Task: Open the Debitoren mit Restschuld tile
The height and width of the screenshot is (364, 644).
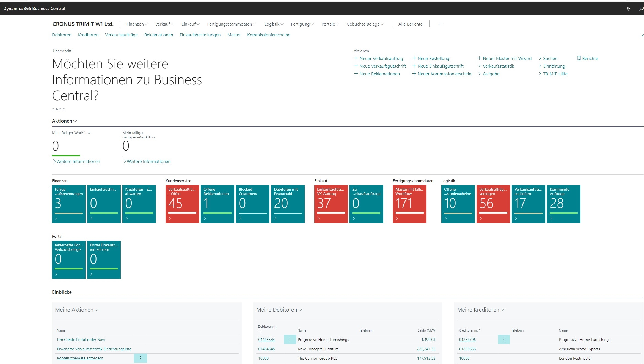Action: pos(288,204)
